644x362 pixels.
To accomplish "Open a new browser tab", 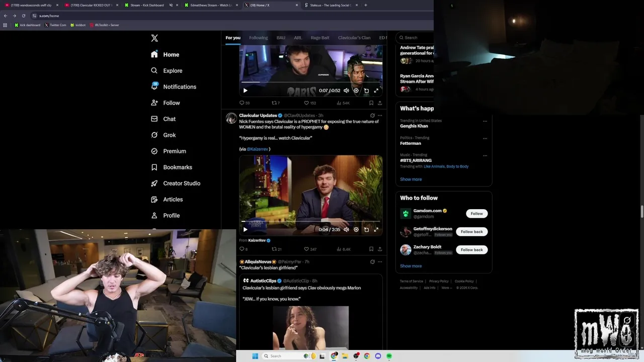I will [366, 5].
